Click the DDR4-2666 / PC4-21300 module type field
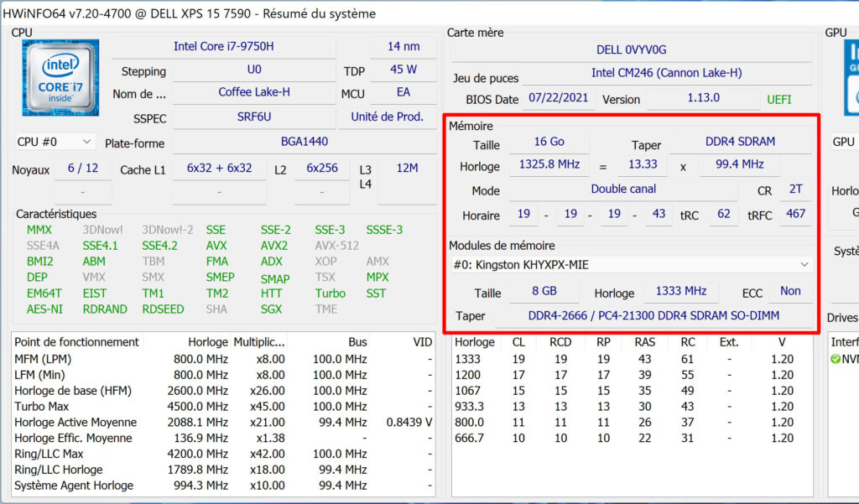The width and height of the screenshot is (859, 504). pos(653,316)
